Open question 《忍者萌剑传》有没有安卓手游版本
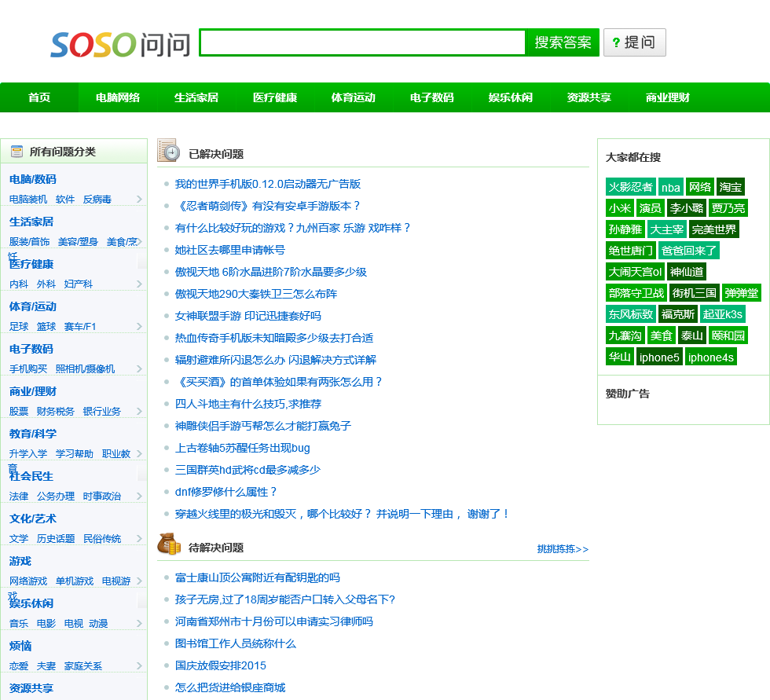The width and height of the screenshot is (770, 700). coord(268,206)
